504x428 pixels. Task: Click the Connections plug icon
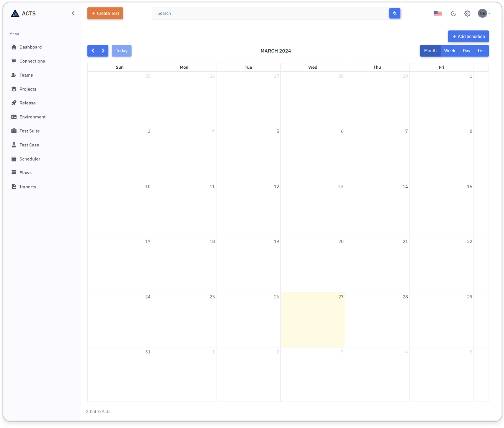14,61
